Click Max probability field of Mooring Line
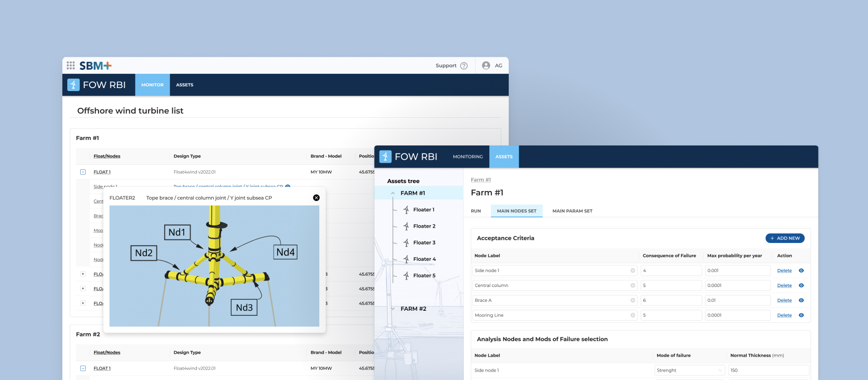868x380 pixels. [737, 315]
